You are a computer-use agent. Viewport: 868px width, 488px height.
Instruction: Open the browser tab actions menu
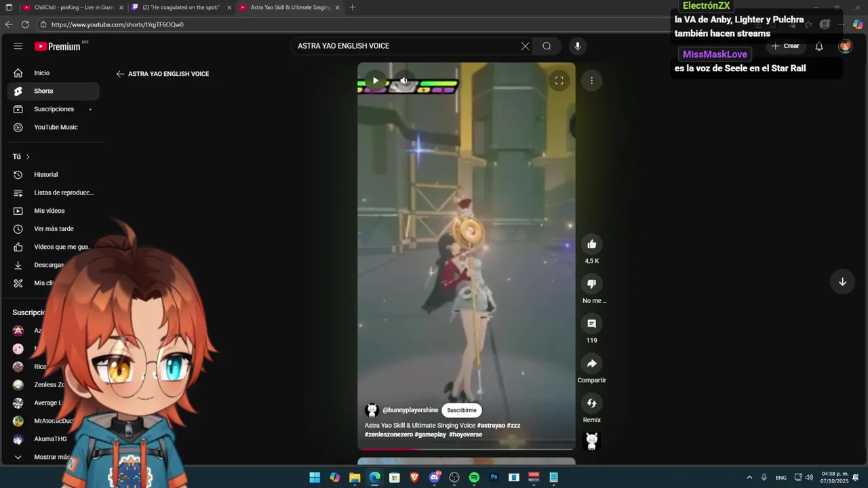point(9,7)
